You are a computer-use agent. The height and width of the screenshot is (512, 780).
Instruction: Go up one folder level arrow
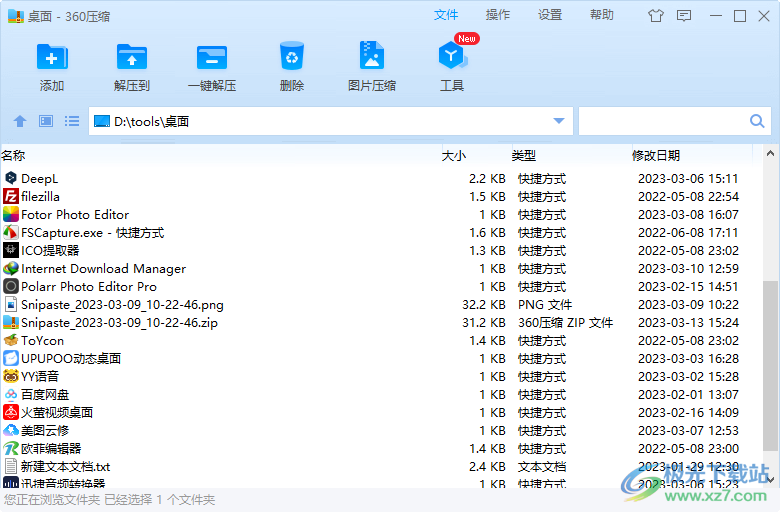click(x=20, y=121)
